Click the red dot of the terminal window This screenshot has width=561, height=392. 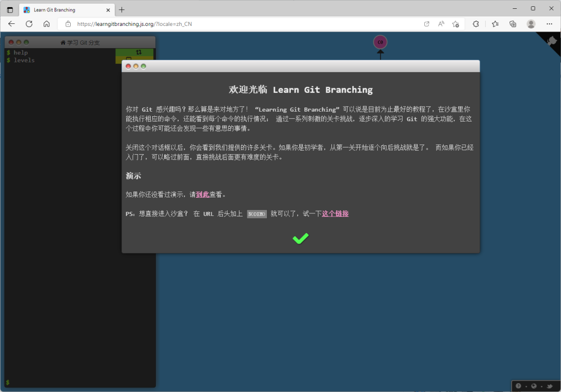(x=11, y=42)
